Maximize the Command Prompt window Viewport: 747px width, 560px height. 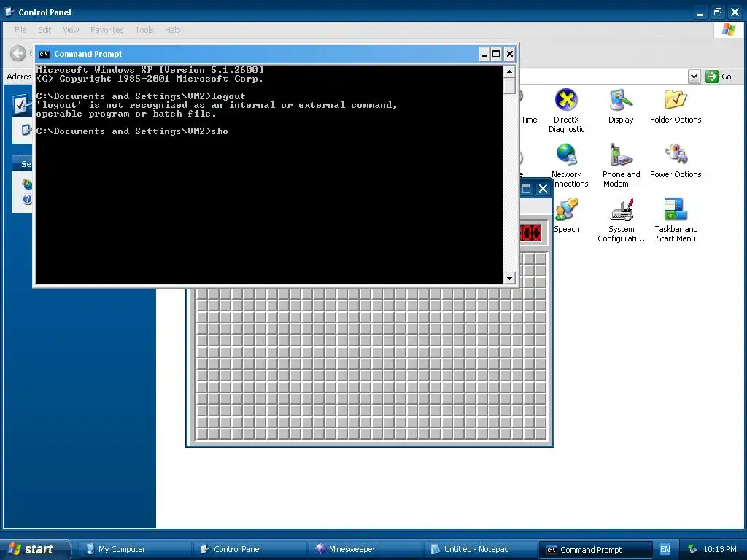[x=496, y=54]
